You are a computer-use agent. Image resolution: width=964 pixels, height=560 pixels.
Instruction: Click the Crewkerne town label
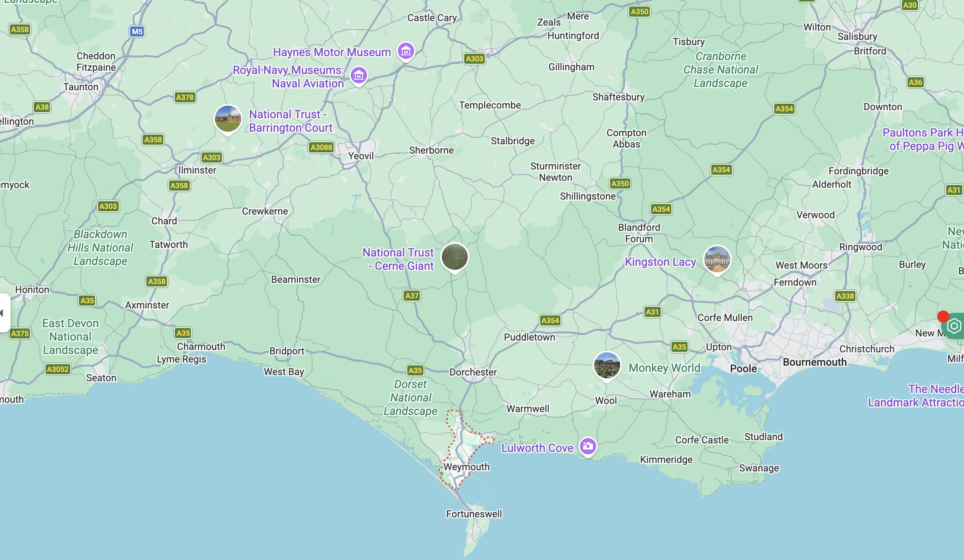pyautogui.click(x=265, y=211)
